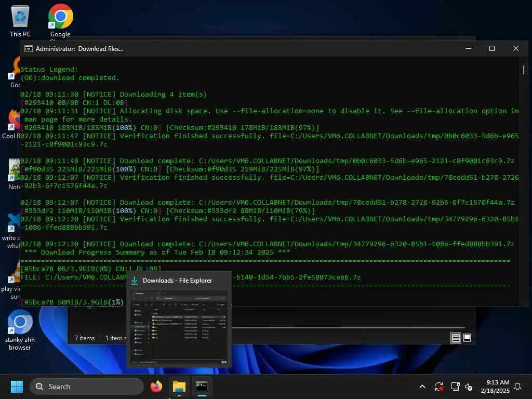Open Firefox from the taskbar
532x399 pixels.
[156, 387]
